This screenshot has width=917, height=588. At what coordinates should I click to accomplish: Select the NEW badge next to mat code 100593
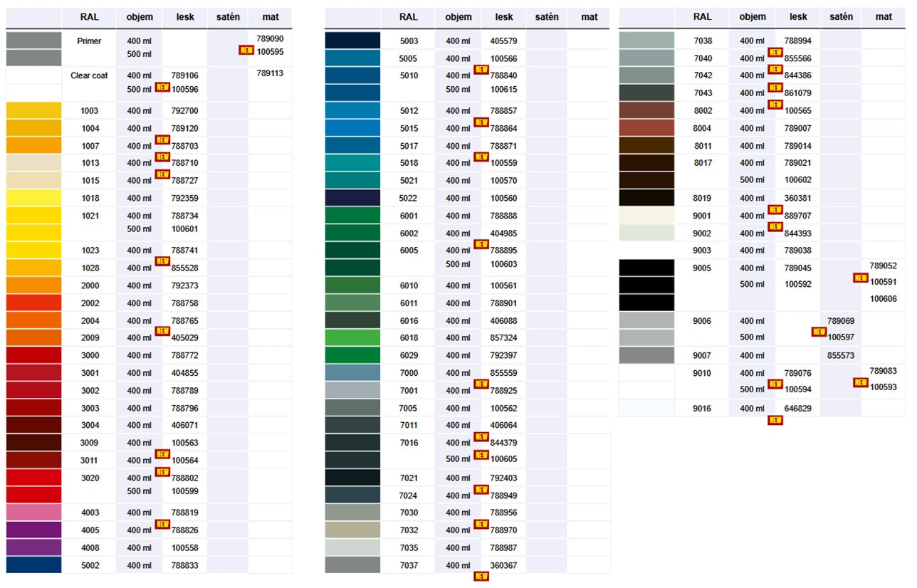(x=860, y=382)
